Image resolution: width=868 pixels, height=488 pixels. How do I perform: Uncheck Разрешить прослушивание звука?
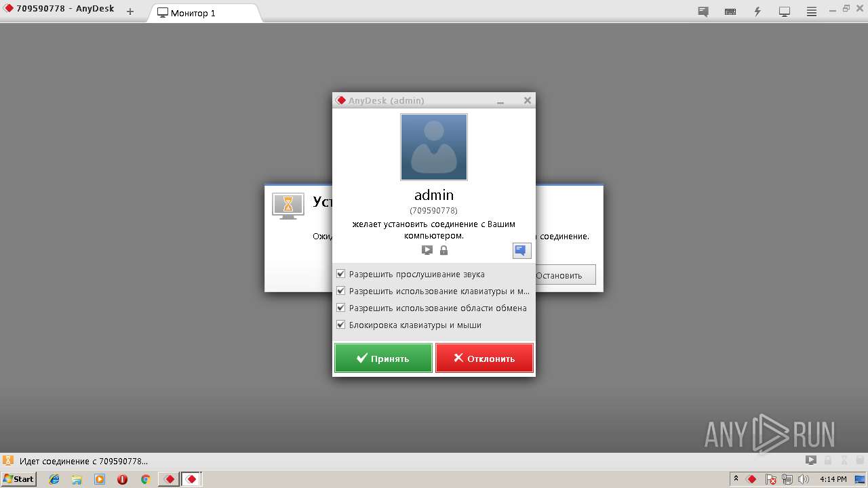point(341,274)
